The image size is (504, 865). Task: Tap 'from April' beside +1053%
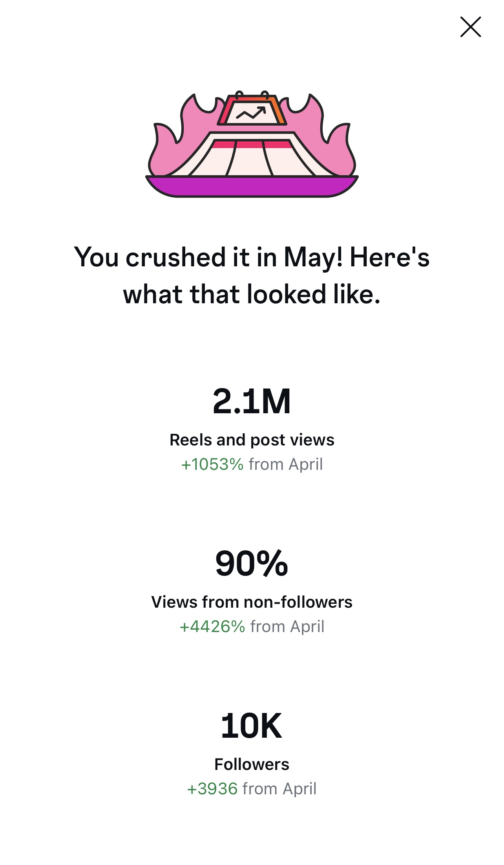coord(286,464)
